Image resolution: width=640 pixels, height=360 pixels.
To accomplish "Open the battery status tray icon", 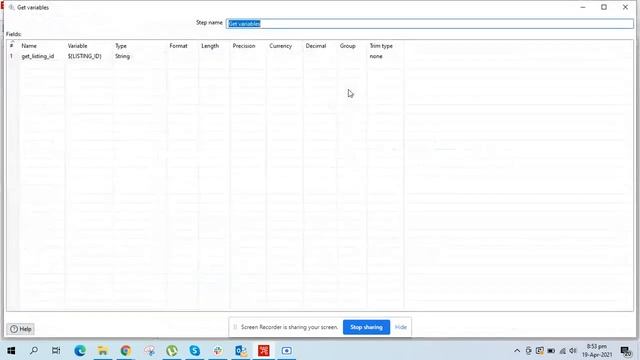I will point(551,351).
